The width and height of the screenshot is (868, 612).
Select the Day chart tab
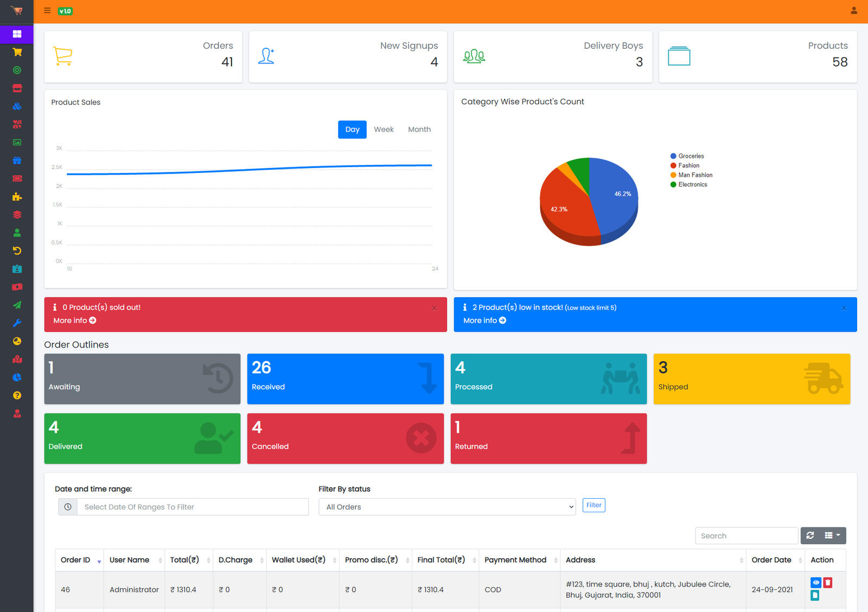352,130
